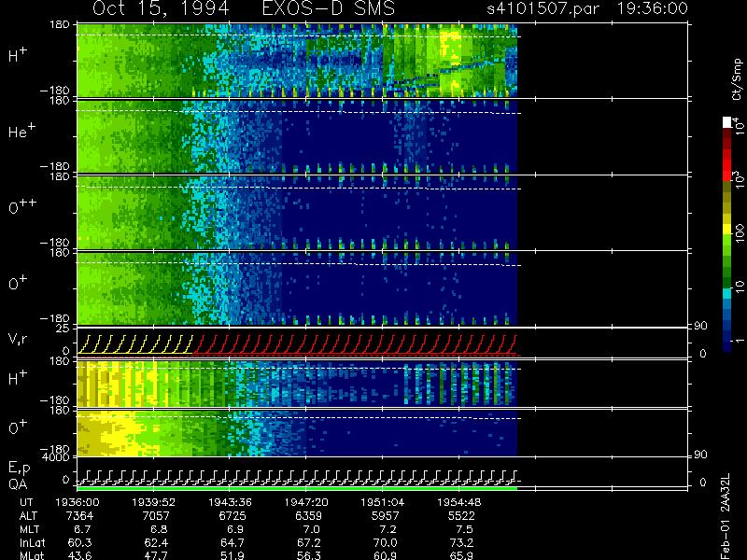The height and width of the screenshot is (560, 747).
Task: Click the "100" color scale label
Action: pyautogui.click(x=739, y=233)
